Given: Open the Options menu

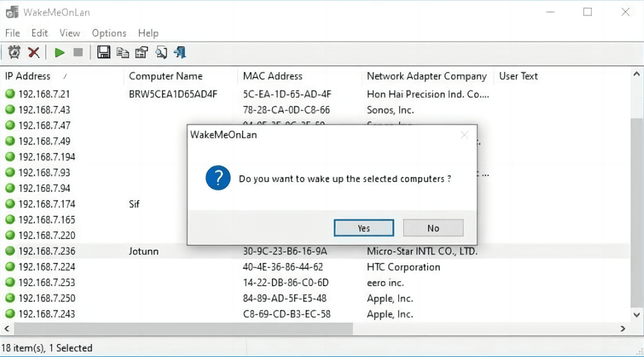Looking at the screenshot, I should (109, 33).
